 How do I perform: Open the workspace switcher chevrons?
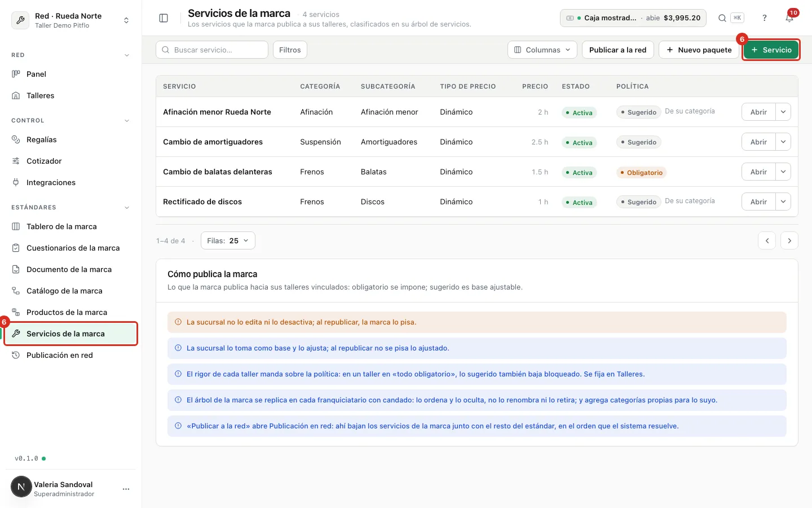point(126,20)
